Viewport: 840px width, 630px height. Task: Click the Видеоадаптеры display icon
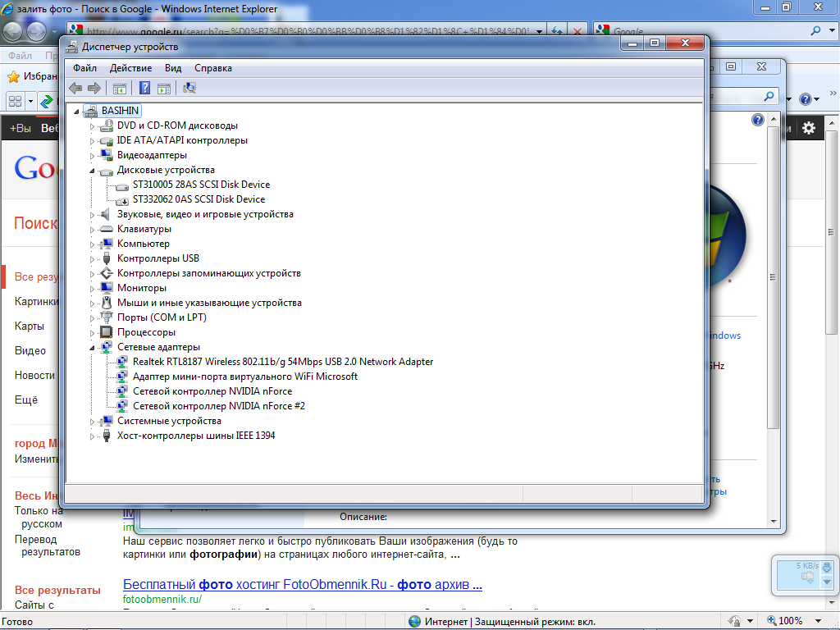107,155
